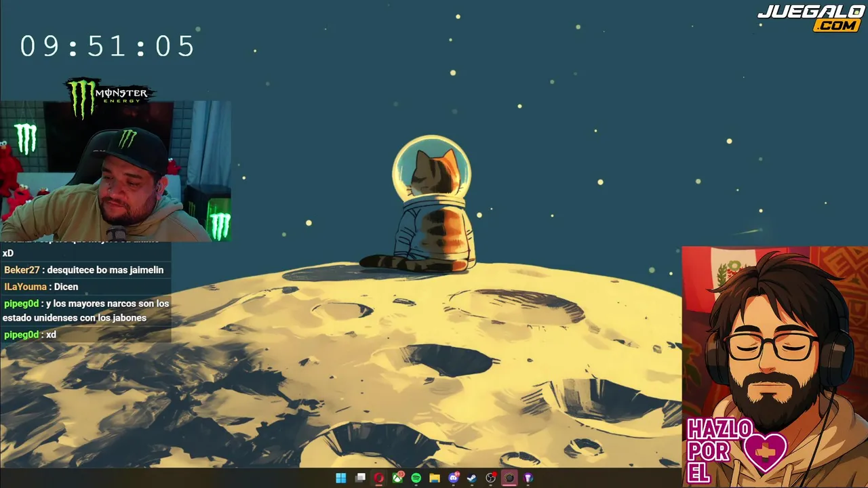868x488 pixels.
Task: Open the Xbox app in taskbar
Action: coord(398,478)
